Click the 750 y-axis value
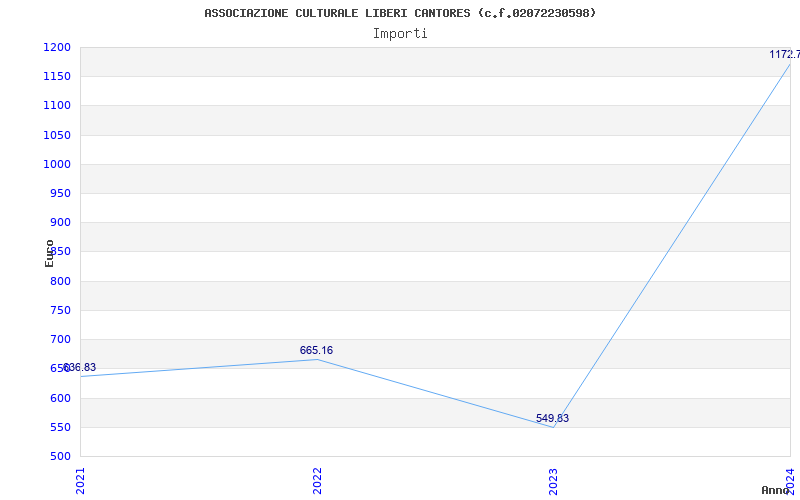This screenshot has width=800, height=500. [60, 311]
